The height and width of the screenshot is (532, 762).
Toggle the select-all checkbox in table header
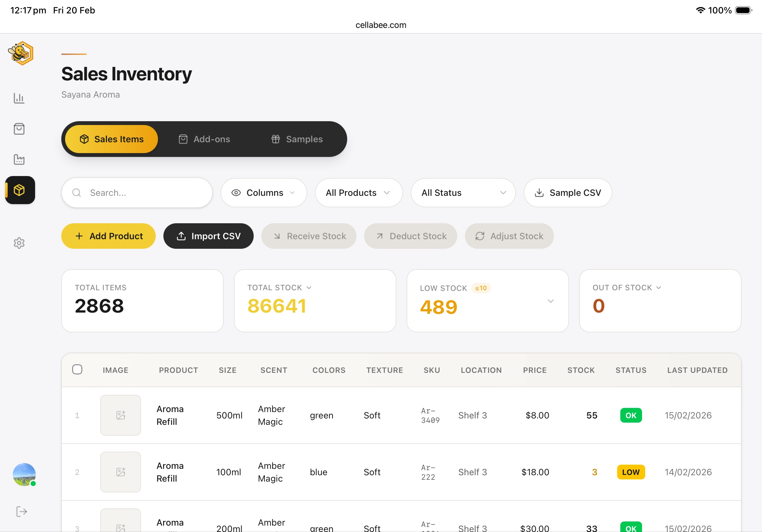(x=77, y=369)
